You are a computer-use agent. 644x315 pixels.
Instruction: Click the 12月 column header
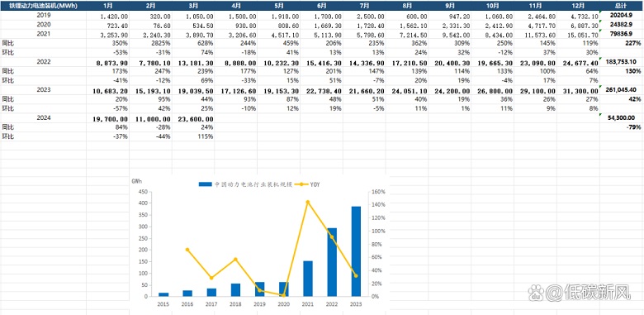(578, 6)
